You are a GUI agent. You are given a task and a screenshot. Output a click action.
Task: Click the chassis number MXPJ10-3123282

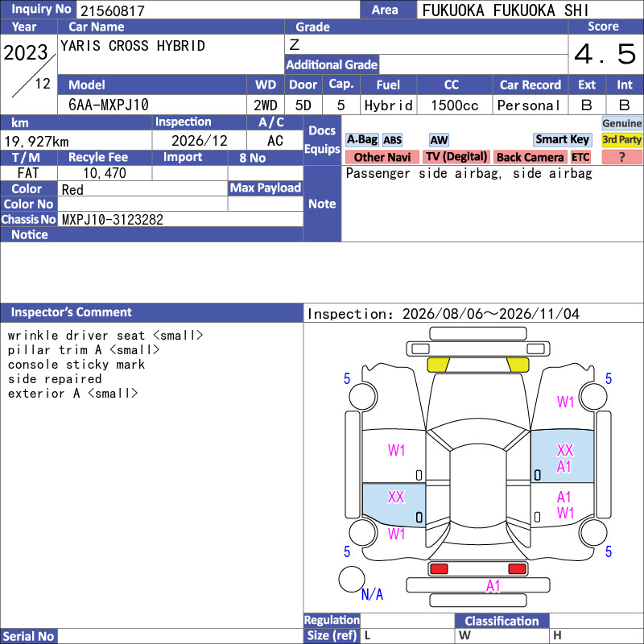[x=113, y=219]
